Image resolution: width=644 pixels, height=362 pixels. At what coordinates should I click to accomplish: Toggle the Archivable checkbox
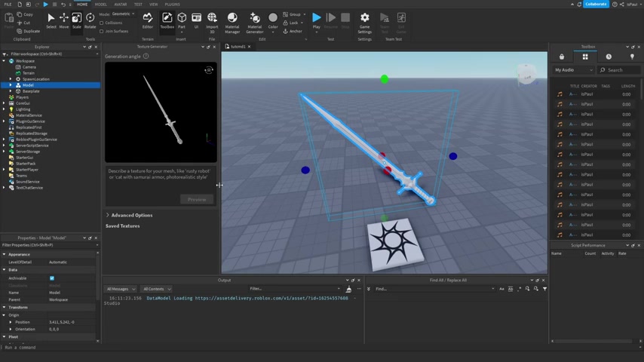[52, 278]
